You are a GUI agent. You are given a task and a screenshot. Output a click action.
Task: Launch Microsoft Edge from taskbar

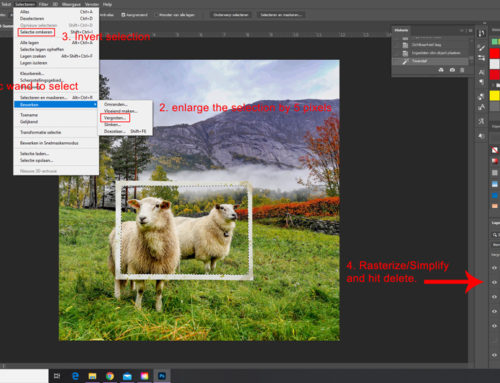click(x=75, y=376)
